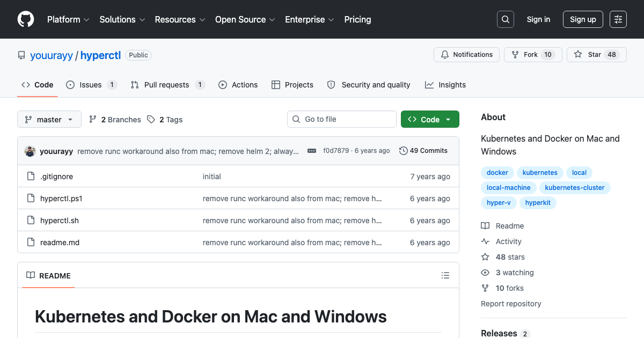Open the readme.md file name
The height and width of the screenshot is (338, 644).
tap(60, 243)
